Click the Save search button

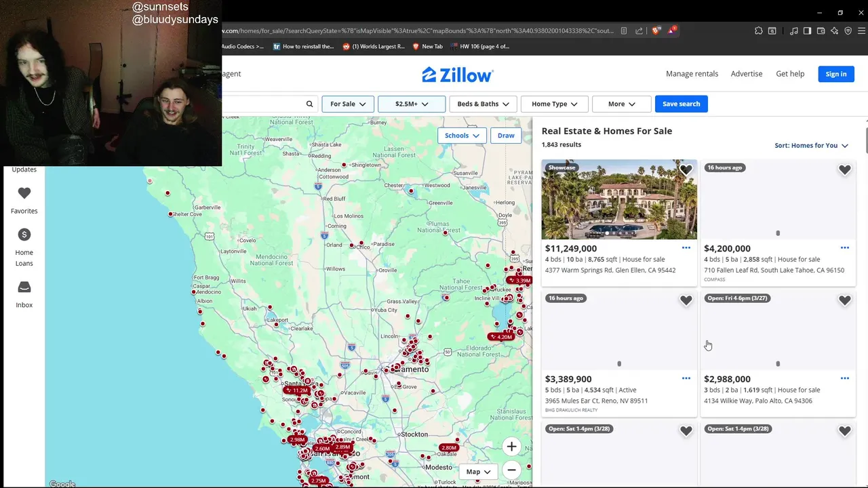click(x=682, y=104)
